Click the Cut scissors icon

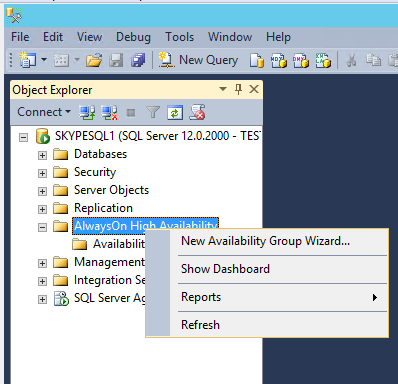coord(351,61)
